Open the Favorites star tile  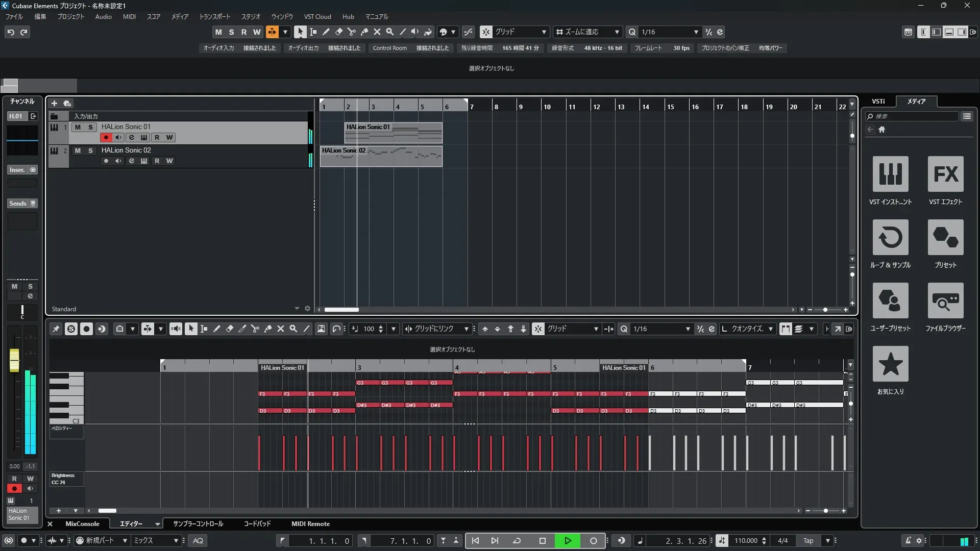pos(890,364)
